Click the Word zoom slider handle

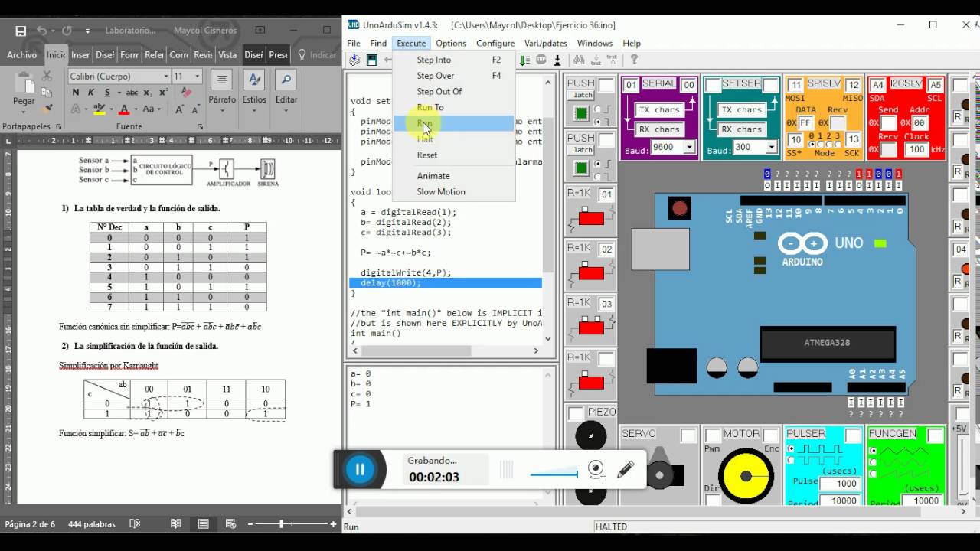click(281, 524)
